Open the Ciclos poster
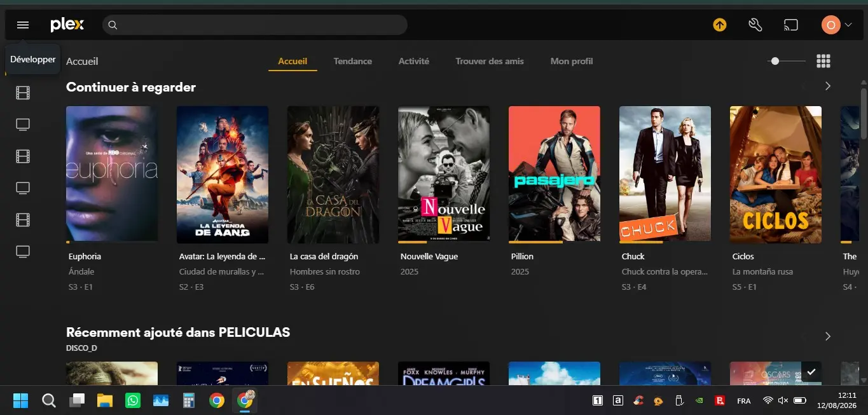Screen dimensions: 868x415 click(776, 173)
